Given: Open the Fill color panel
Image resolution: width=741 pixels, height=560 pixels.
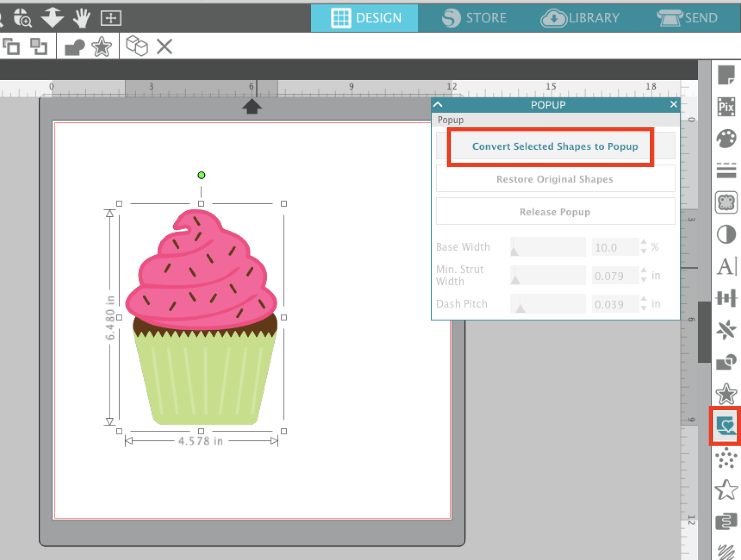Looking at the screenshot, I should point(726,138).
